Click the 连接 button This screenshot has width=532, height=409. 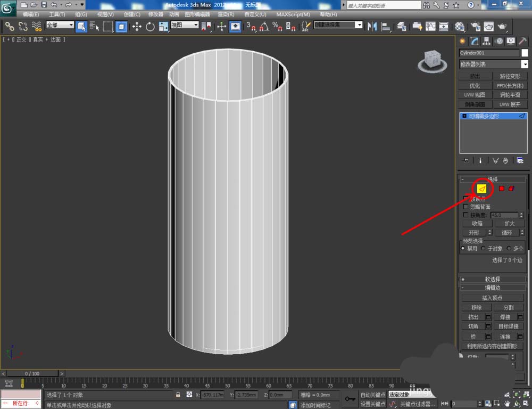(505, 337)
